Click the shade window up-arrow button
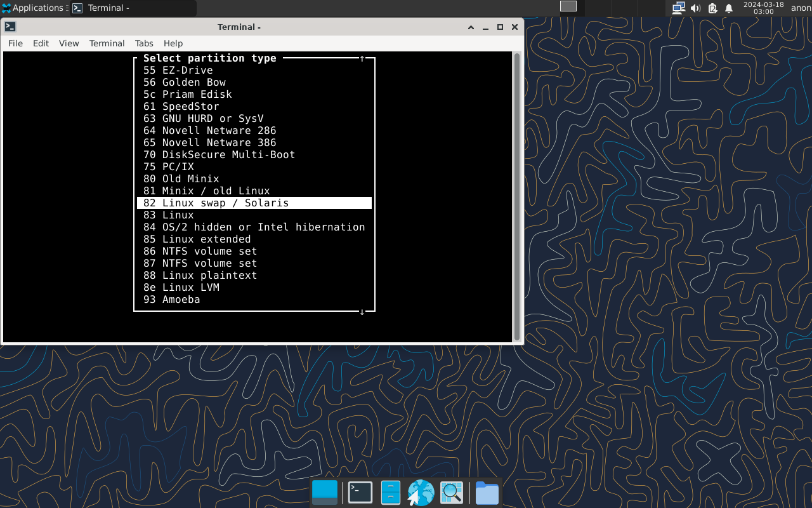The width and height of the screenshot is (812, 508). coord(471,27)
